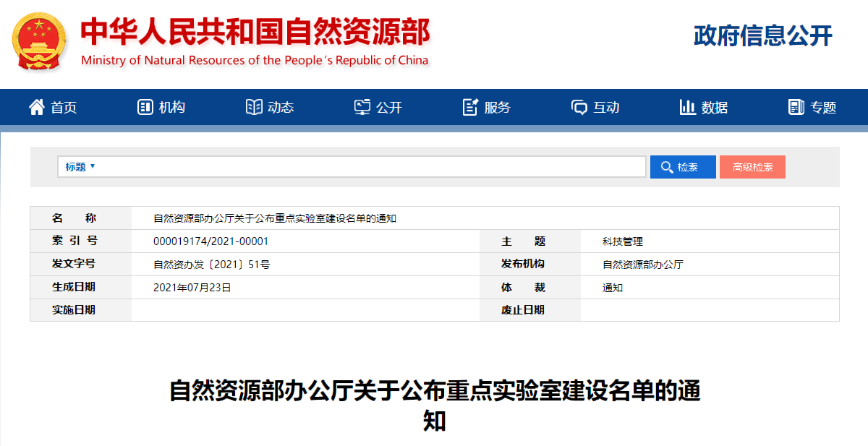Select the document name in the 名称 row

(x=275, y=218)
